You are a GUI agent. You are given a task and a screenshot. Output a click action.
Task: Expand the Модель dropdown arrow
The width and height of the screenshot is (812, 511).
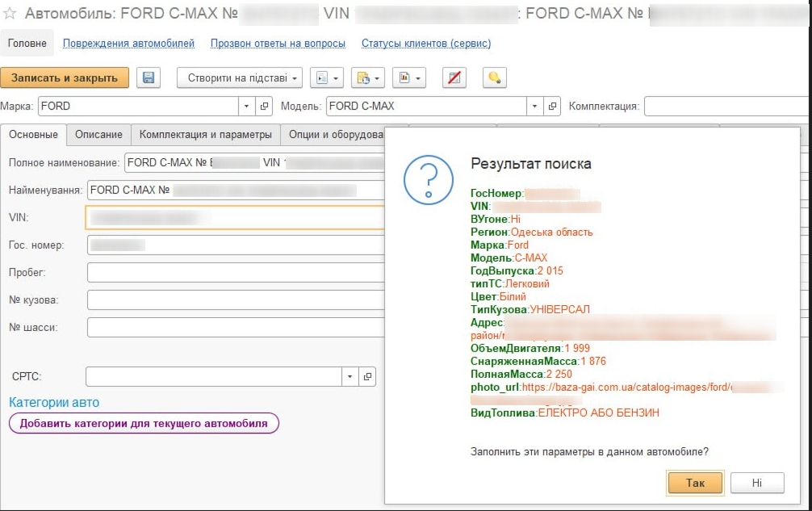535,106
